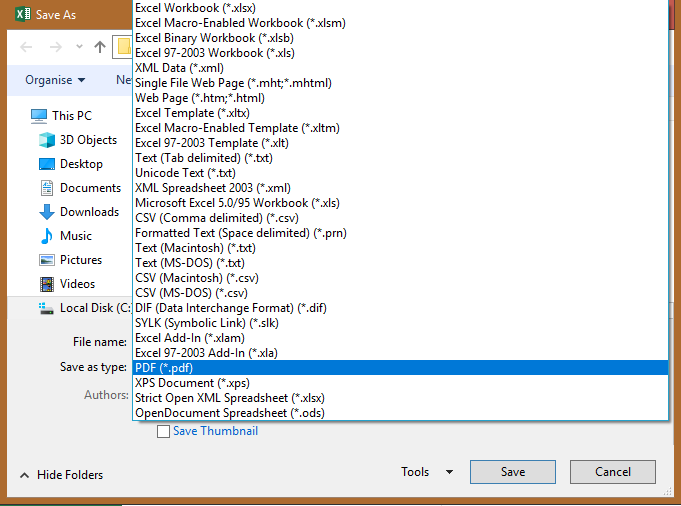Click the Save button
This screenshot has height=506, width=681.
tap(512, 472)
